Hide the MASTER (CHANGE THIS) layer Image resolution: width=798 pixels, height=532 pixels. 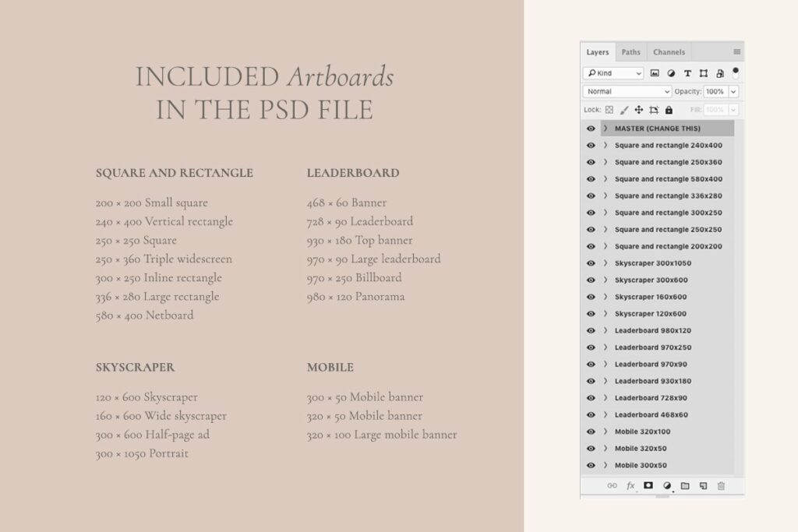point(591,129)
